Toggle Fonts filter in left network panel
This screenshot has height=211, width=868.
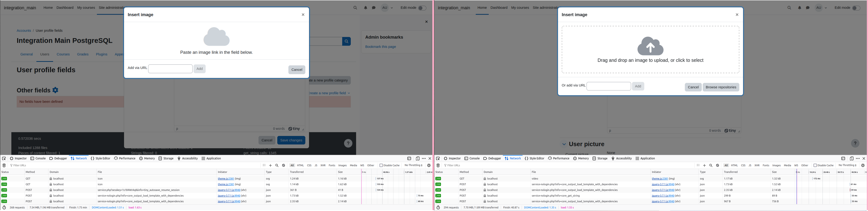click(332, 166)
